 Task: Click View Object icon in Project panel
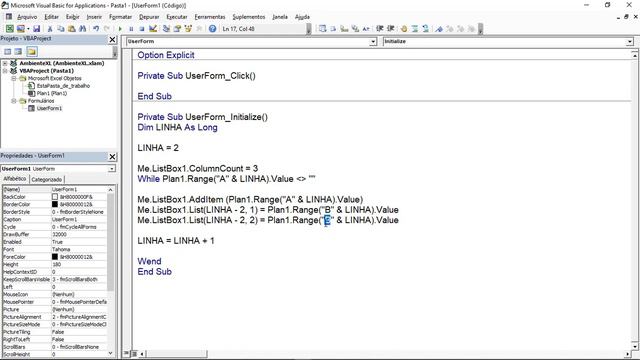18,51
